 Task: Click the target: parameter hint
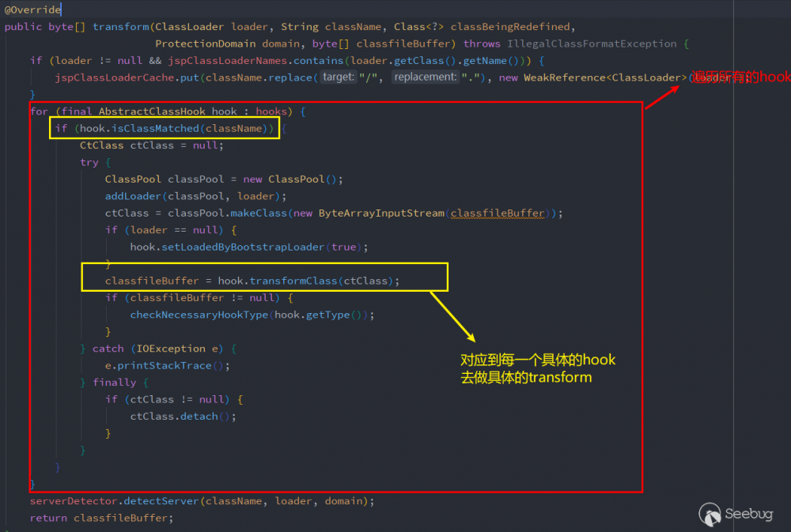[x=339, y=77]
